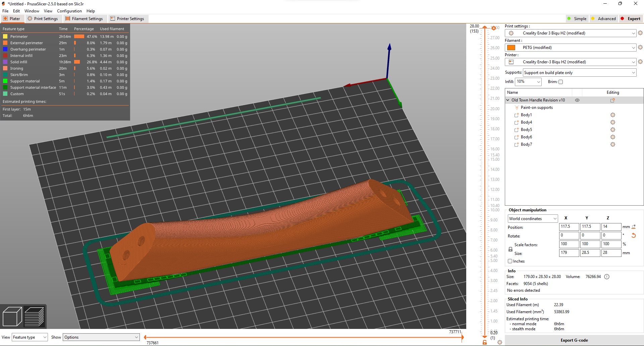Hide Old Town Handle using eye icon
Viewport: 644px width, 346px height.
pyautogui.click(x=577, y=100)
